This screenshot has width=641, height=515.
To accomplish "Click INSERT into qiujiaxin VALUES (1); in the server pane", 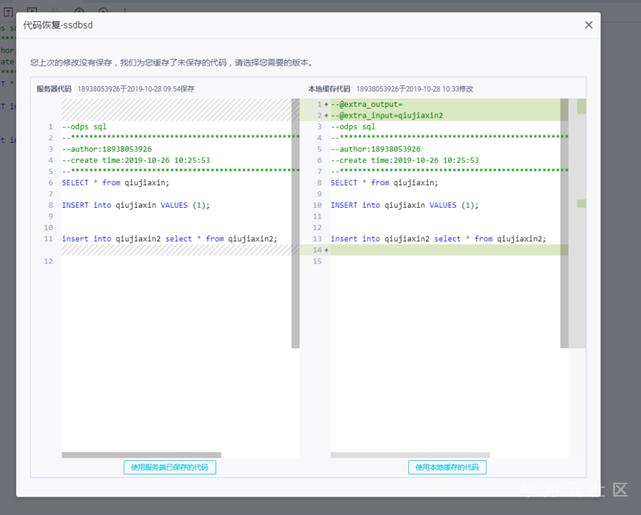I will coord(136,205).
